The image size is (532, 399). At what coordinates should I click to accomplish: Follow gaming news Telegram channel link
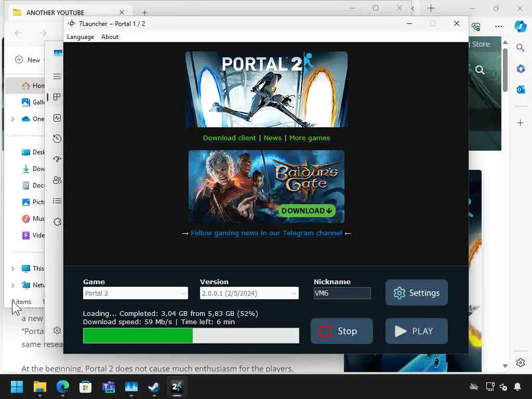coord(266,233)
